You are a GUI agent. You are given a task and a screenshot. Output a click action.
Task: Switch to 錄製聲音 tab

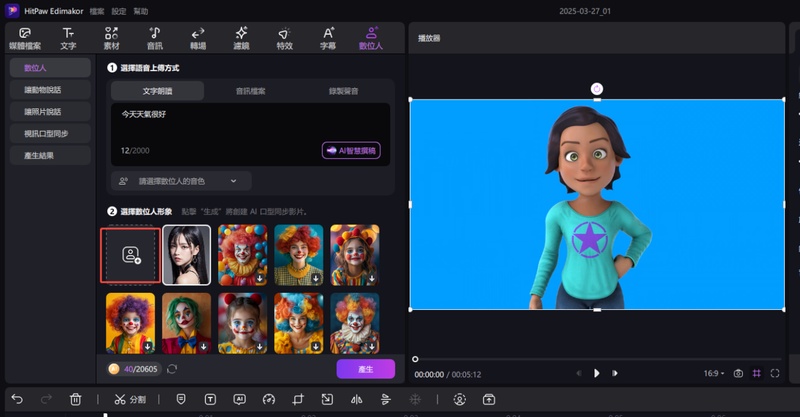343,91
